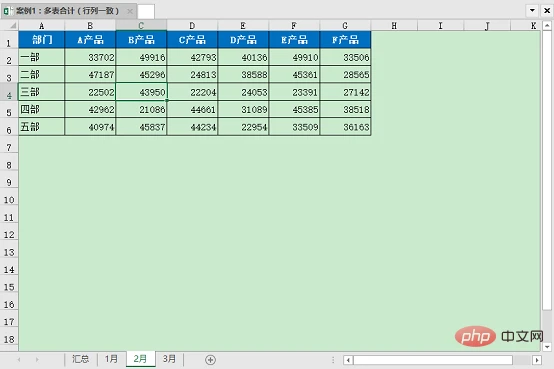Select the workbook title tab 案例1

pyautogui.click(x=68, y=11)
